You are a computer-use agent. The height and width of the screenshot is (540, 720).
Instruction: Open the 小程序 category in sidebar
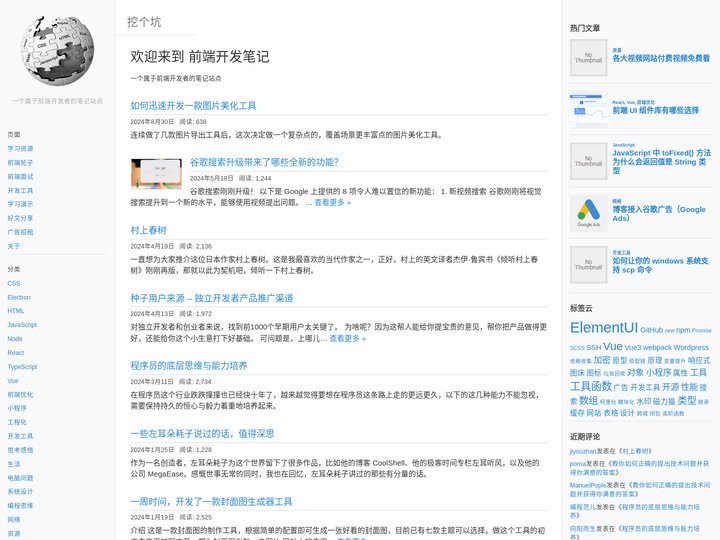17,408
